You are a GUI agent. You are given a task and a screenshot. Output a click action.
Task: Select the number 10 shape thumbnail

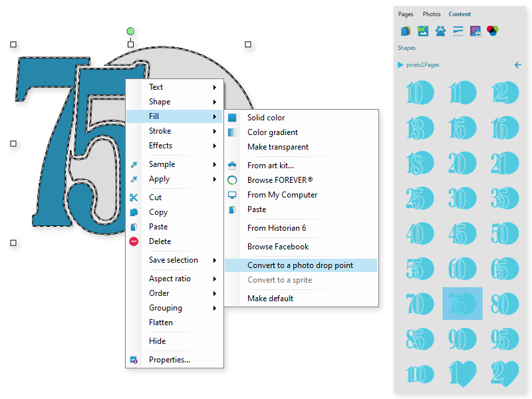(x=420, y=92)
